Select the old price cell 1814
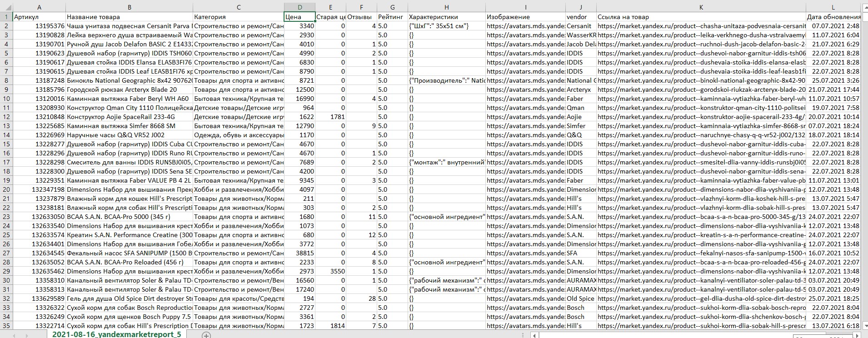This screenshot has height=338, width=868. coord(330,326)
